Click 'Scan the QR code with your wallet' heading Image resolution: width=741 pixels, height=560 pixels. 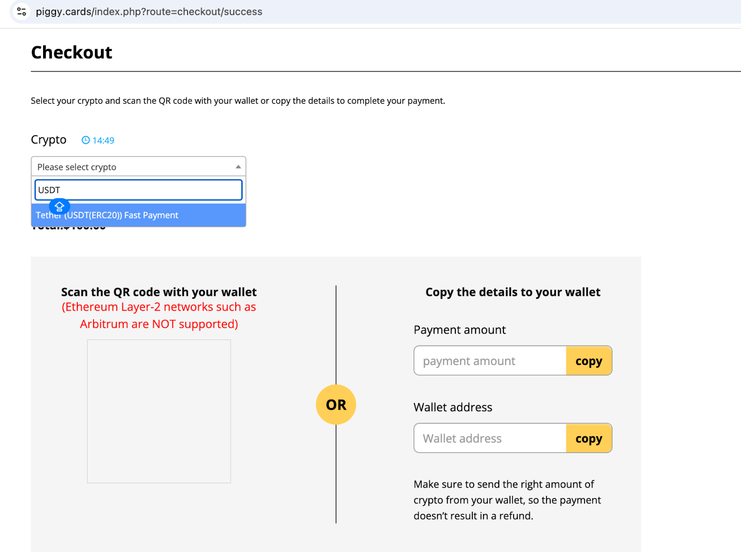pos(159,292)
